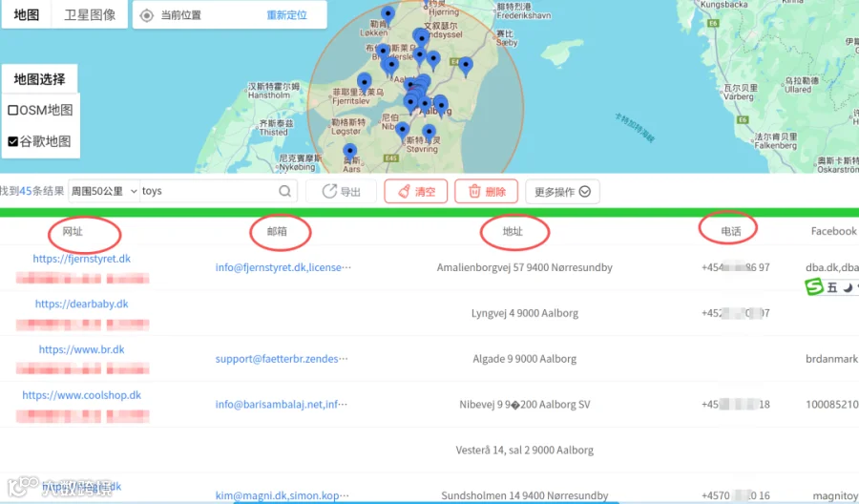Enable the OSM地图 checkbox

(x=13, y=110)
